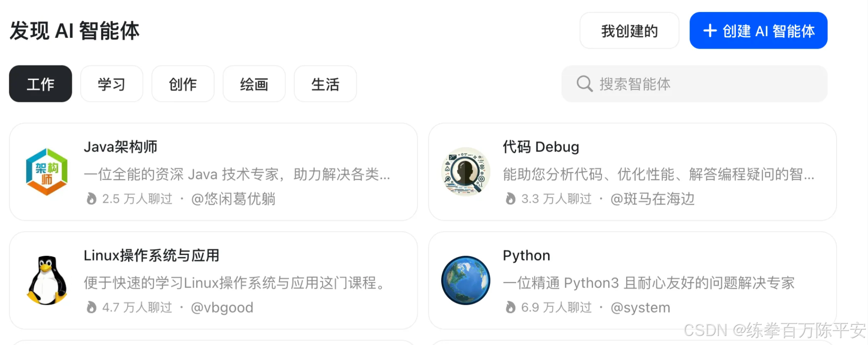Click flame icon next to 3.3 万人聊过

(510, 199)
